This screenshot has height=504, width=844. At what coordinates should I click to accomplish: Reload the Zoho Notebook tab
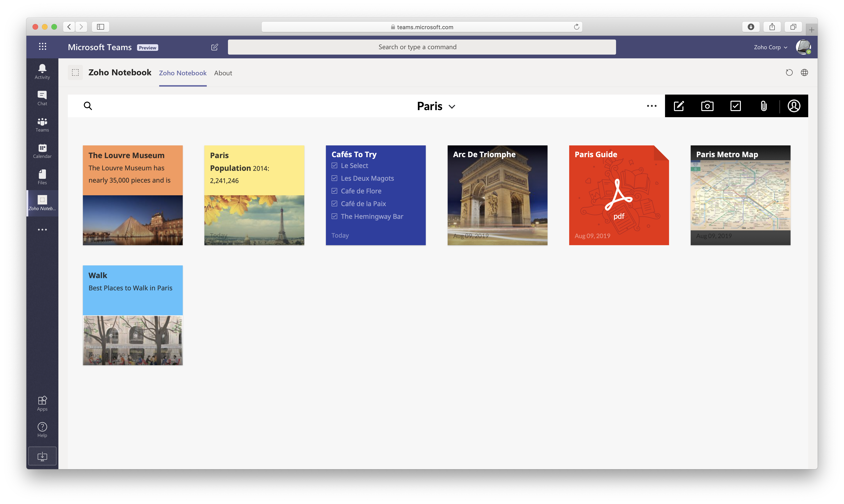click(x=789, y=73)
